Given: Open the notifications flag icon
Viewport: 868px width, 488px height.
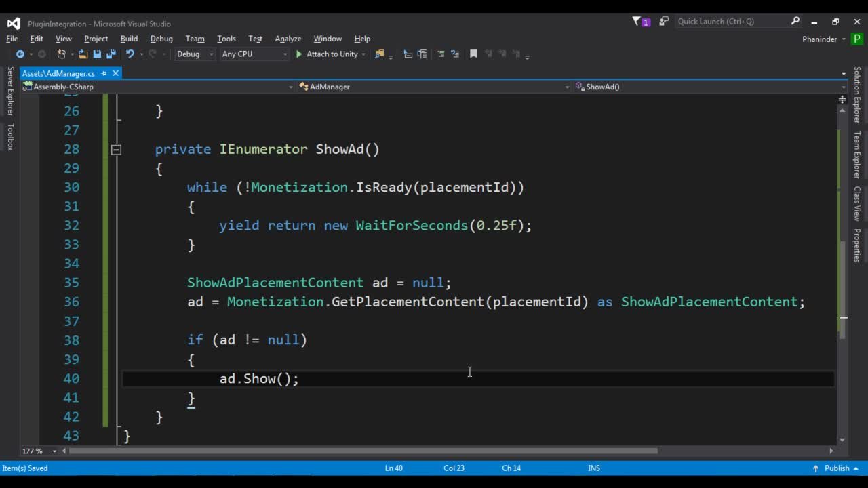Looking at the screenshot, I should [x=637, y=22].
